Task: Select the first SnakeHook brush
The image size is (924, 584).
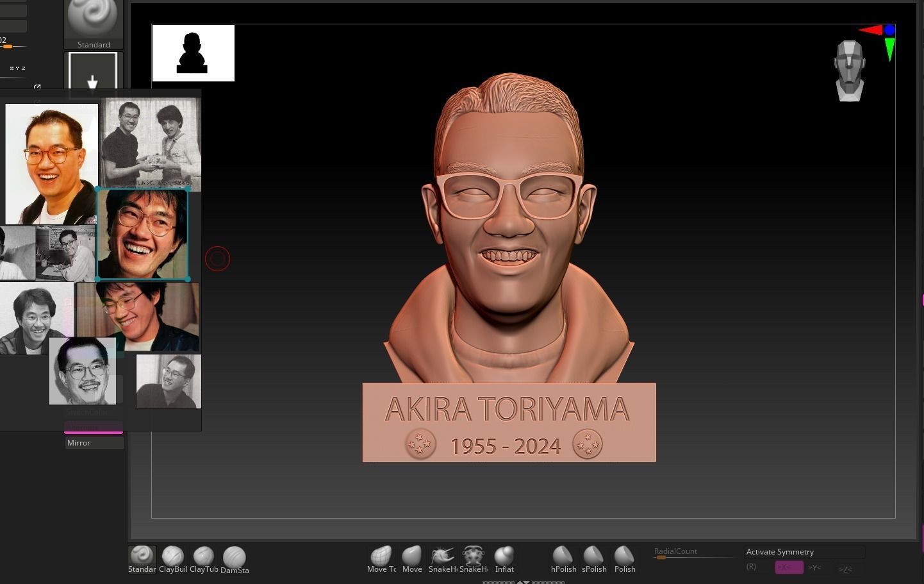Action: coord(443,559)
